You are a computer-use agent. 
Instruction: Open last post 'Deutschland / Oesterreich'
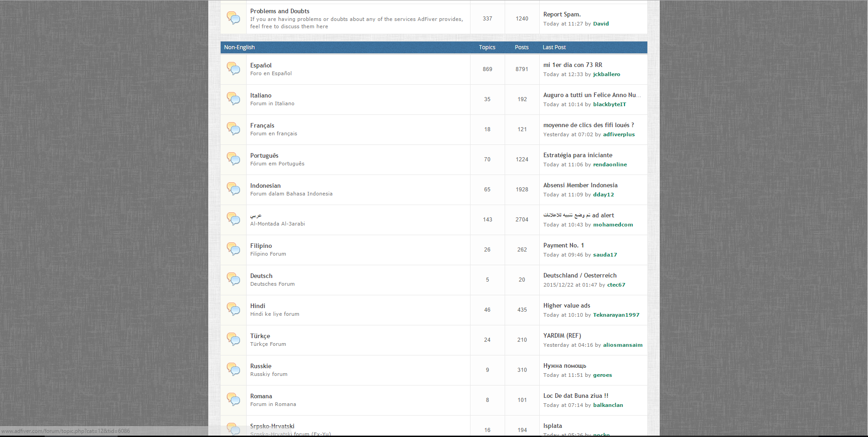580,275
